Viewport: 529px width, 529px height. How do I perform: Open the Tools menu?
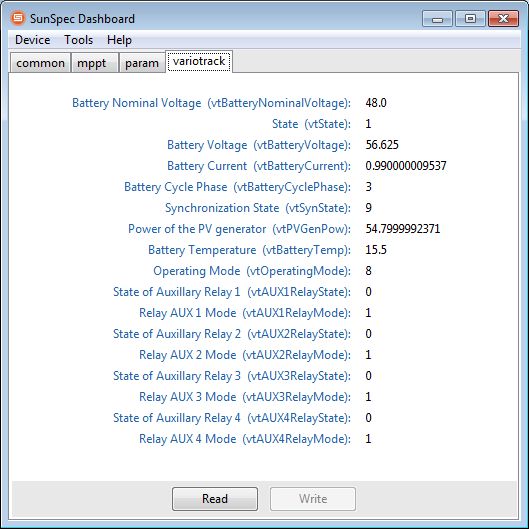pyautogui.click(x=79, y=40)
